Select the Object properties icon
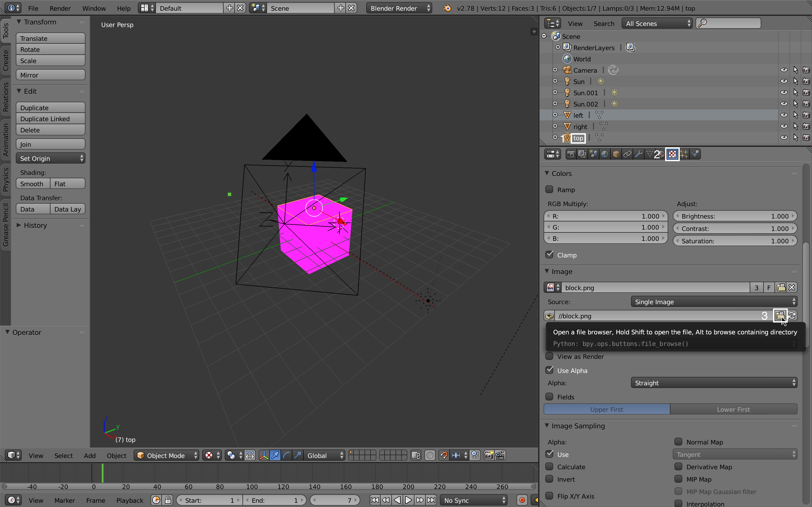 coord(616,154)
